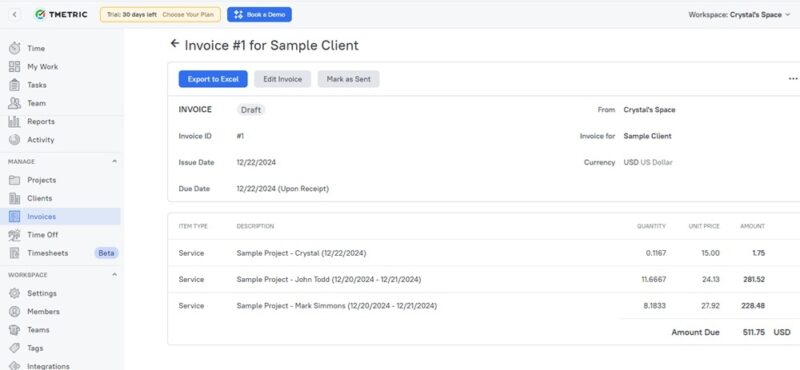This screenshot has height=370, width=800.
Task: Click the Invoices icon in sidebar
Action: [x=14, y=216]
